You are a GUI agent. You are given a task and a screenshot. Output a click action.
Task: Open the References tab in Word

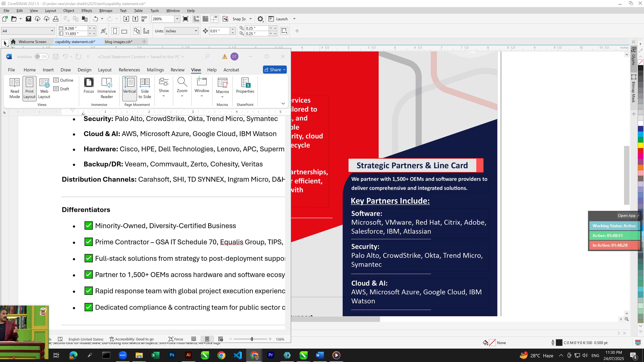pyautogui.click(x=129, y=70)
